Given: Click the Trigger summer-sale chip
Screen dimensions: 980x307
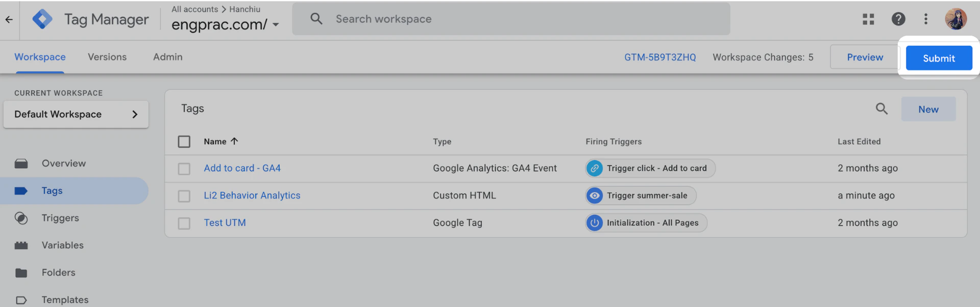Looking at the screenshot, I should 641,195.
